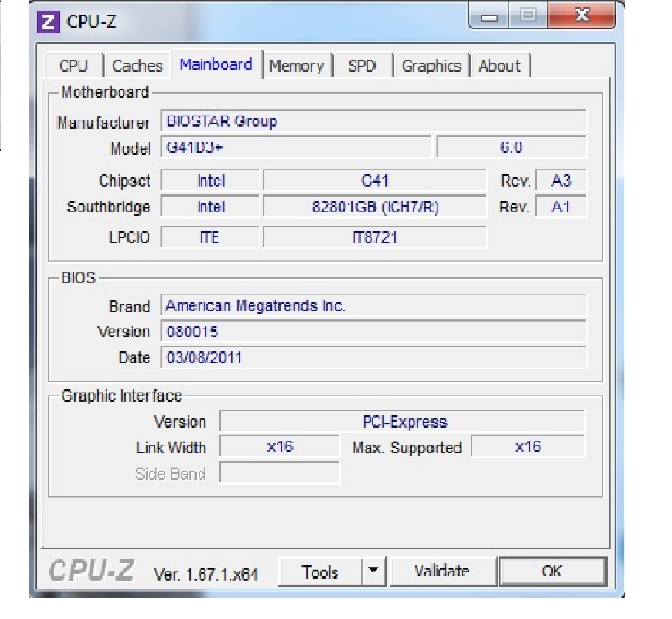Click the model value G41D3+
672x619 pixels.
(296, 147)
